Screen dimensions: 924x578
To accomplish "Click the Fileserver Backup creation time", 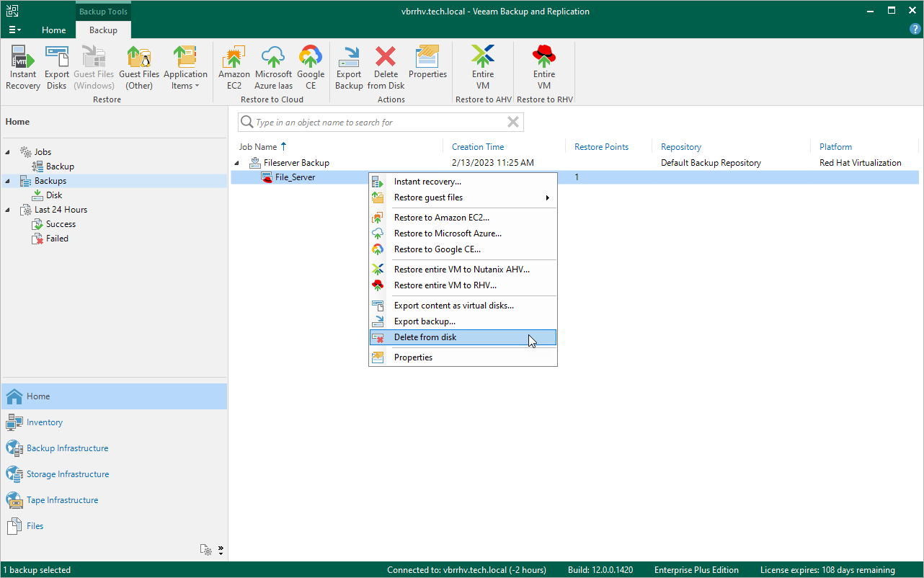I will (493, 163).
